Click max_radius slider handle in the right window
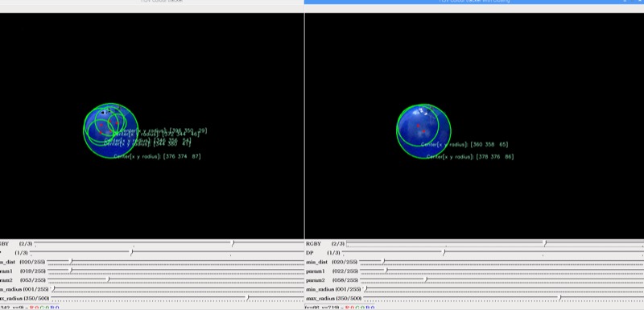The width and height of the screenshot is (644, 310). pos(559,298)
